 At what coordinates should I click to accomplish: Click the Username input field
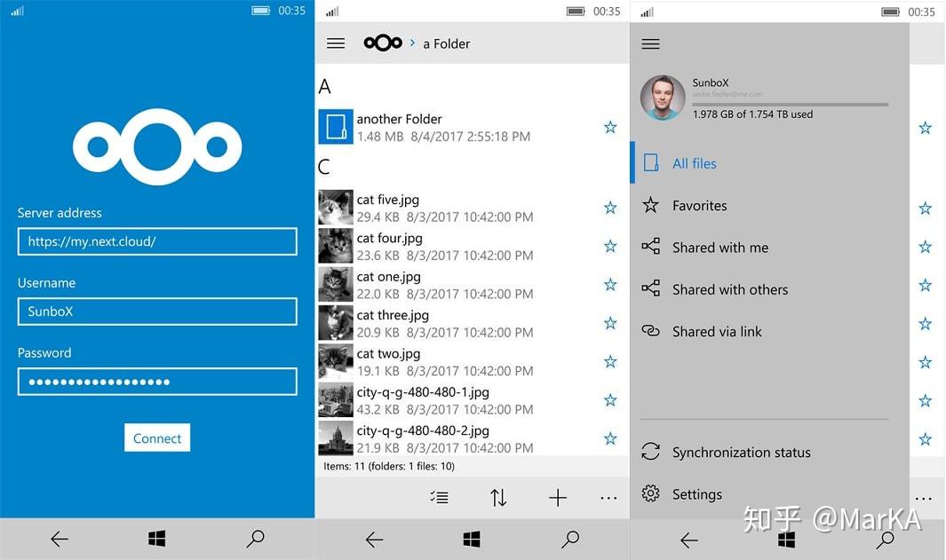click(157, 312)
